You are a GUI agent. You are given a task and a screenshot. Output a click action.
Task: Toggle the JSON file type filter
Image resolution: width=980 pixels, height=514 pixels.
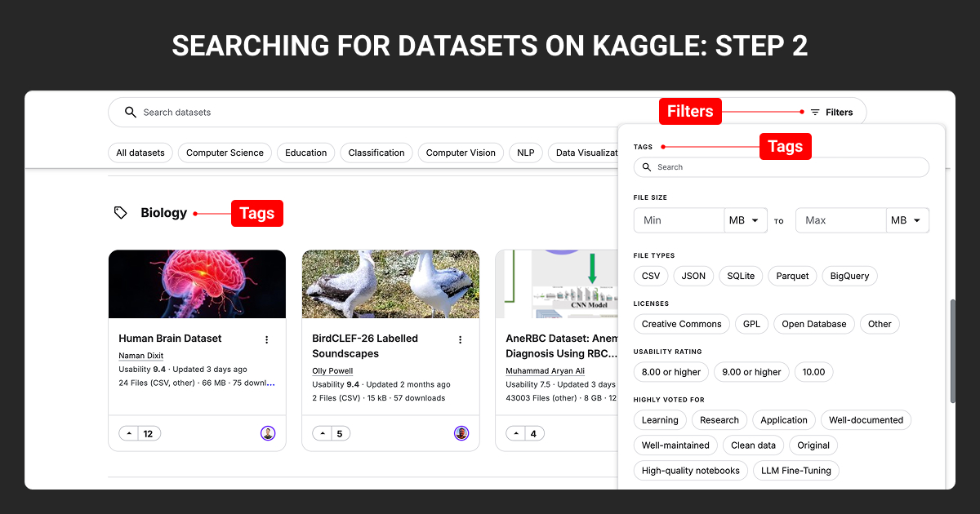pyautogui.click(x=693, y=276)
